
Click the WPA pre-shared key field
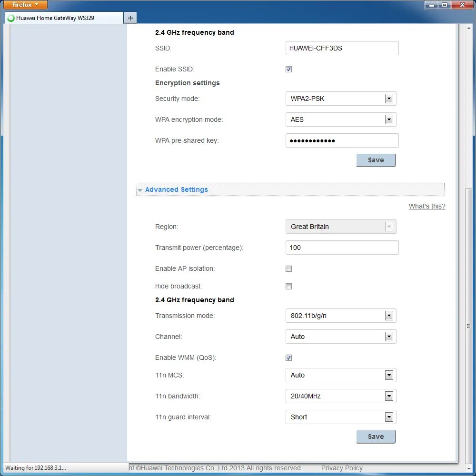click(x=342, y=140)
